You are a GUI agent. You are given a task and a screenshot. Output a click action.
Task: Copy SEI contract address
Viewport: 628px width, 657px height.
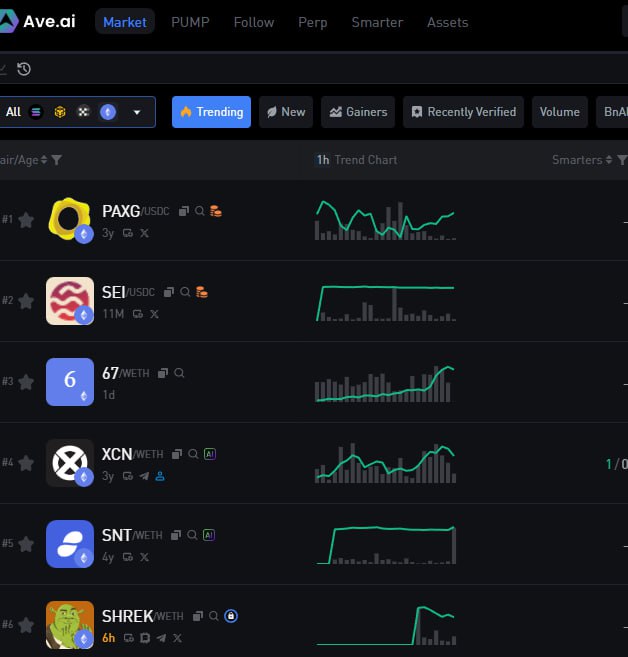[169, 292]
